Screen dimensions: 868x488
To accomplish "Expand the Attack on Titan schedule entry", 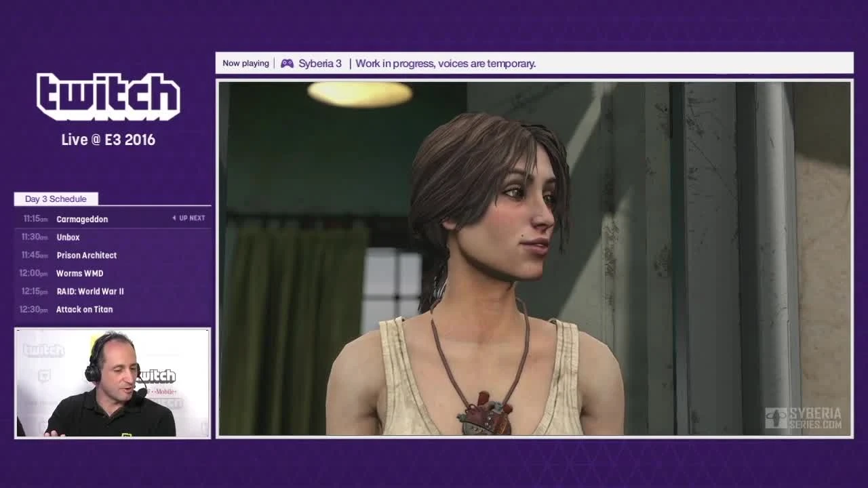I will (83, 309).
